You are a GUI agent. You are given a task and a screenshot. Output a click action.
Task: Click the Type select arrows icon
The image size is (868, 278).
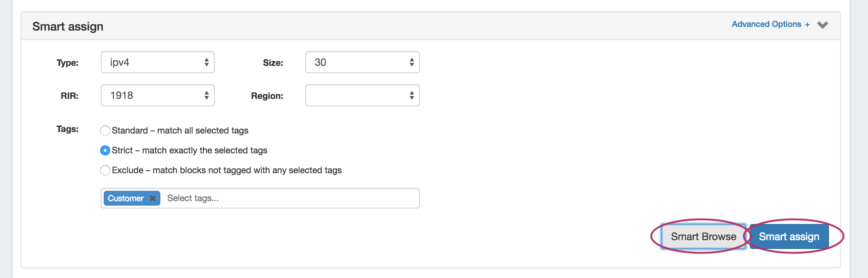click(x=206, y=63)
